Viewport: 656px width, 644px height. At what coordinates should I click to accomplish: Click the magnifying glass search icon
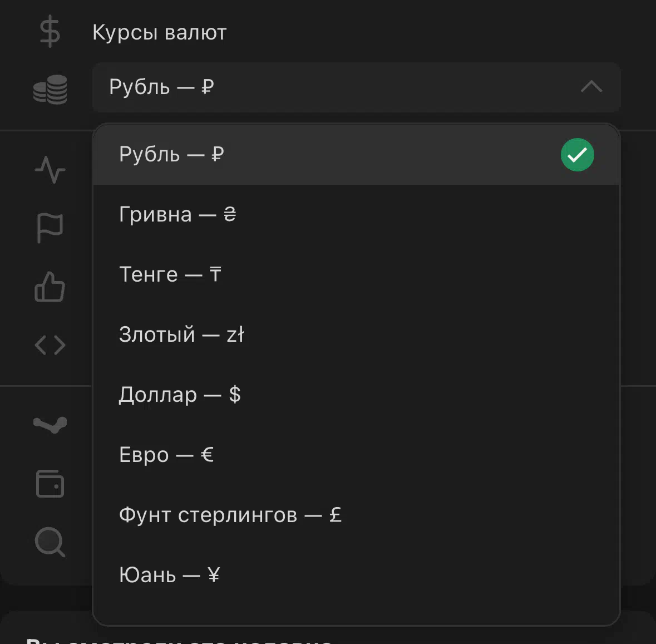tap(50, 542)
